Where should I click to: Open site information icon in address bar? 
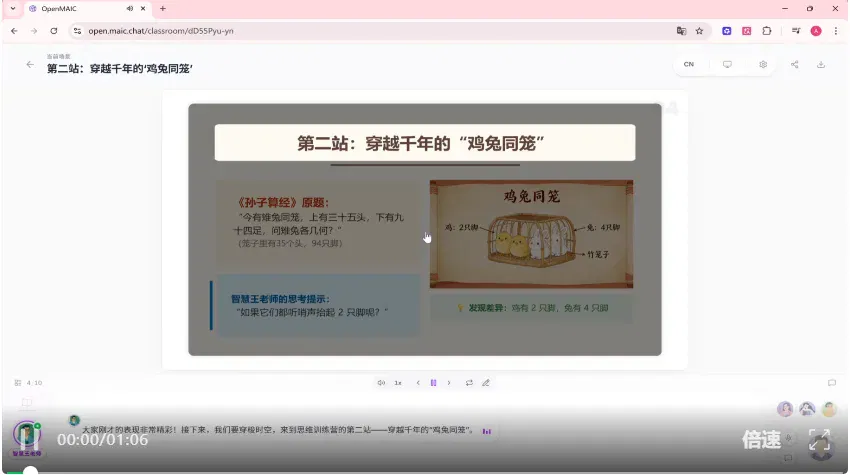pyautogui.click(x=78, y=31)
